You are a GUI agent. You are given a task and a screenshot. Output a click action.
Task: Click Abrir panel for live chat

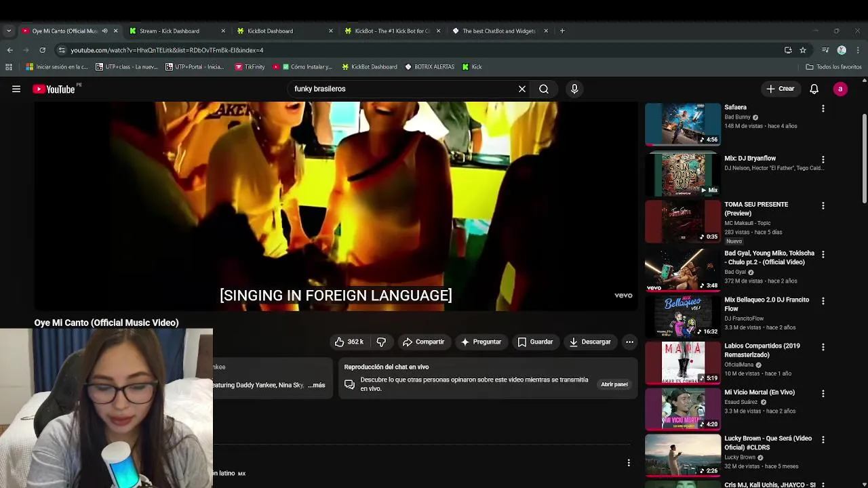614,384
